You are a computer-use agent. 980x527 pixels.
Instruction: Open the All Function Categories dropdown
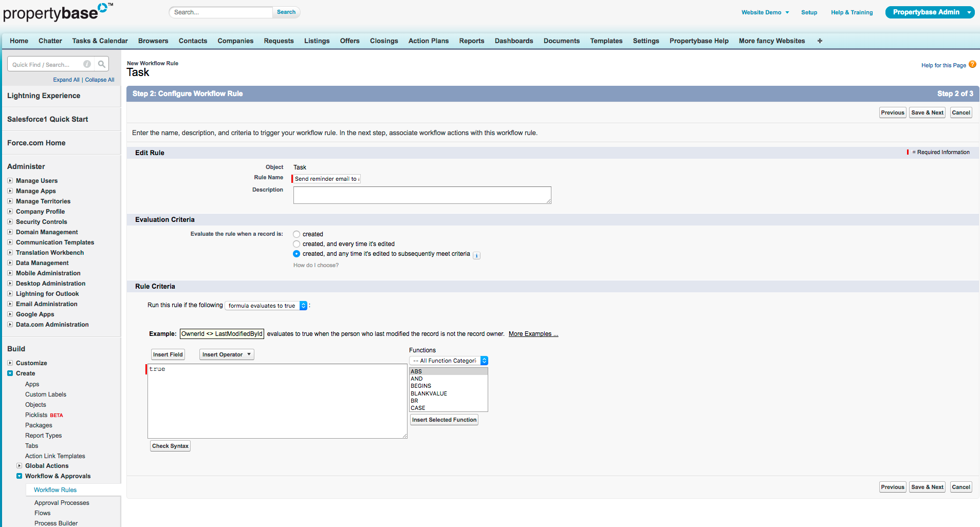(448, 361)
